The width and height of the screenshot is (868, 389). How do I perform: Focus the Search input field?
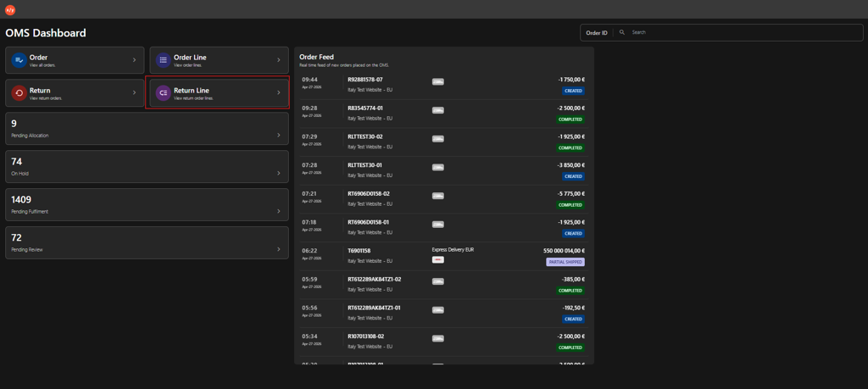click(x=744, y=33)
